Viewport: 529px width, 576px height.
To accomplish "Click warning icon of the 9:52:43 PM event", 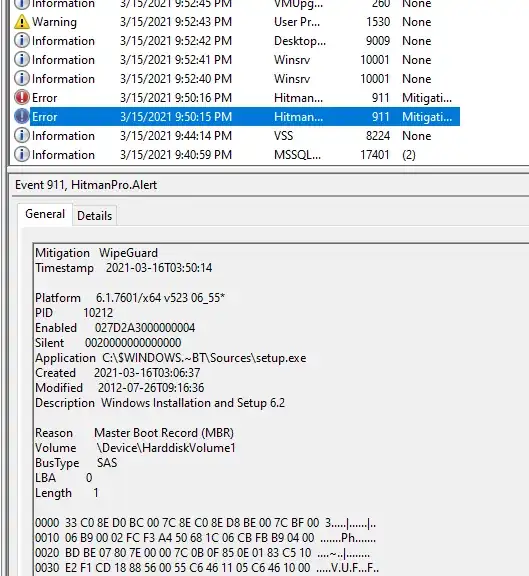I will (22, 22).
